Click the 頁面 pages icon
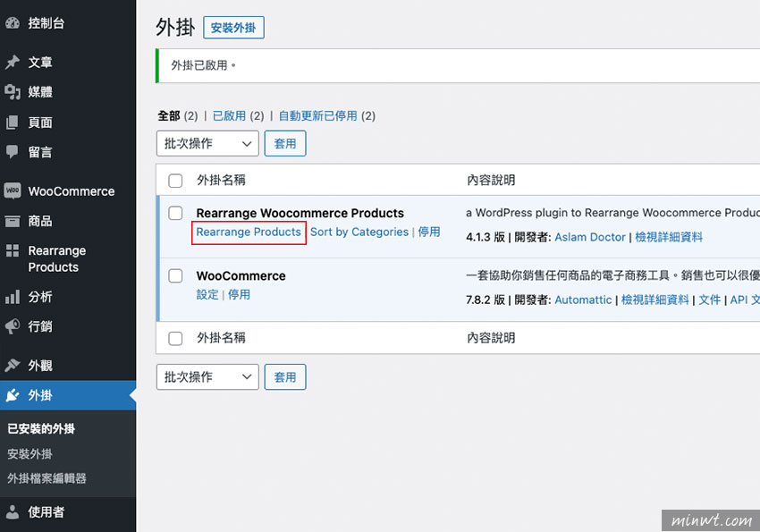Screen dimensions: 760x532 pyautogui.click(x=13, y=122)
